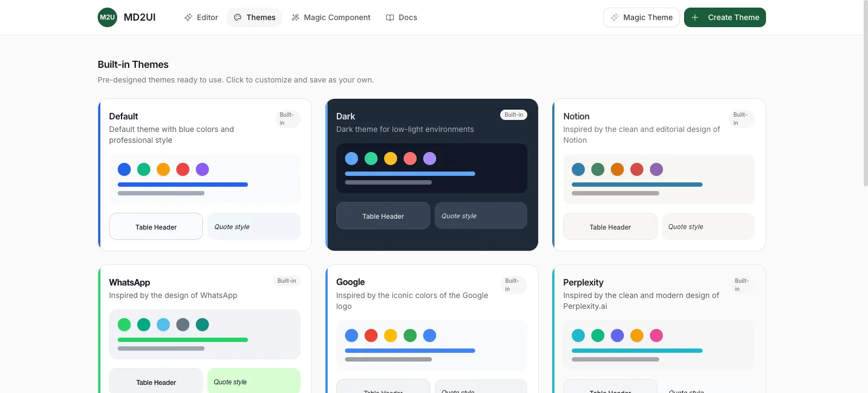Screen dimensions: 868x393
Task: Switch to the Themes tab
Action: [x=254, y=17]
